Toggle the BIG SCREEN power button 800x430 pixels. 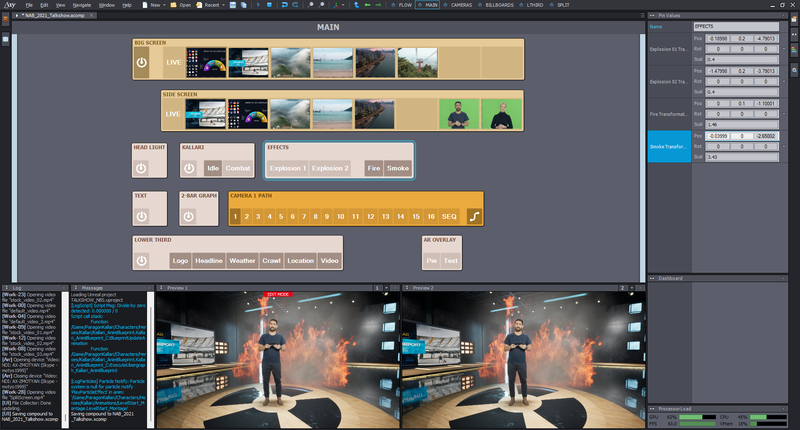click(x=142, y=62)
